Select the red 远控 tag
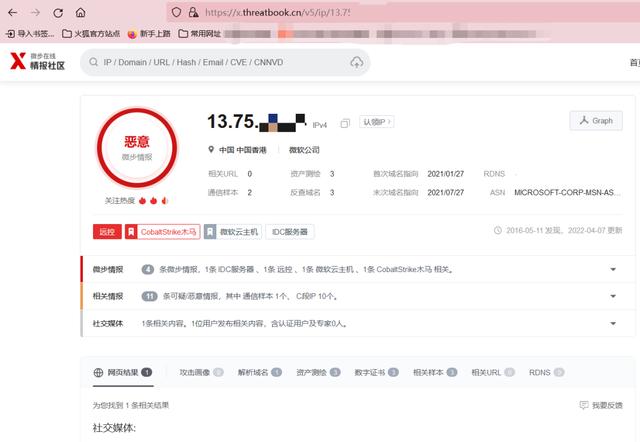The height and width of the screenshot is (442, 640). tap(107, 232)
